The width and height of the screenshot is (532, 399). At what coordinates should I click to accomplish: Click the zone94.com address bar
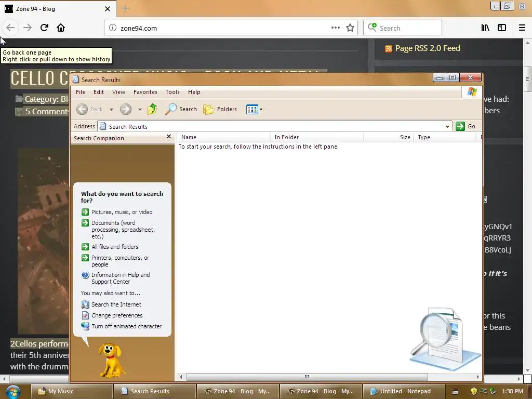[x=231, y=28]
